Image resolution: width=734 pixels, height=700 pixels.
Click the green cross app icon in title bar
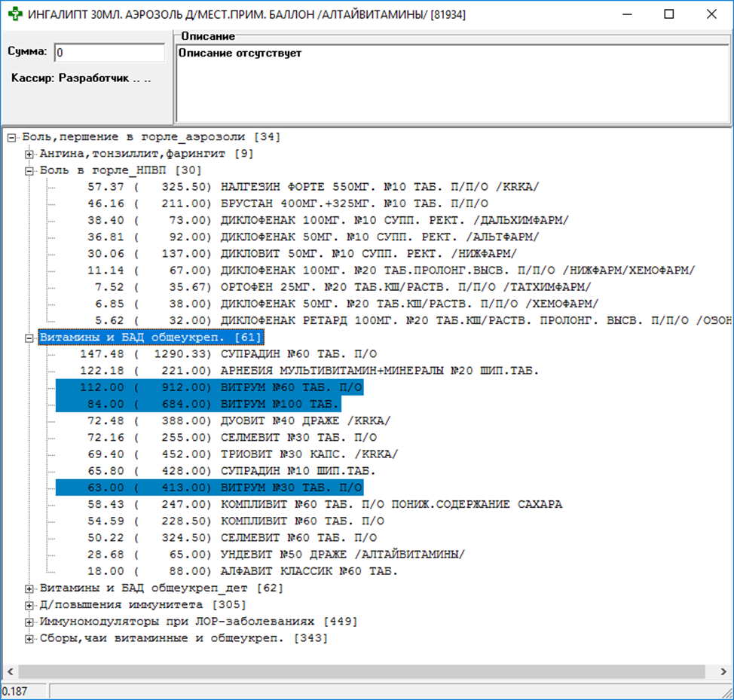15,14
